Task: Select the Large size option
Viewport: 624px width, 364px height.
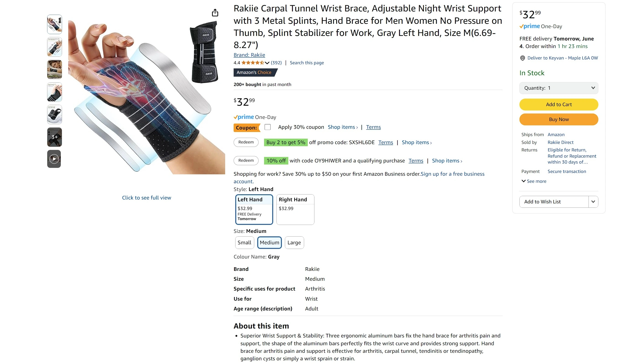Action: coord(294,243)
